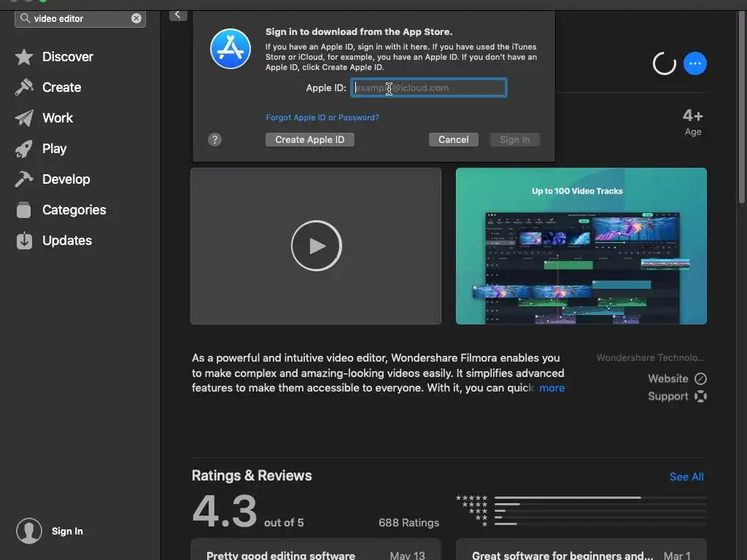Click the Support lifebuoy icon
This screenshot has height=560, width=747.
click(x=700, y=396)
